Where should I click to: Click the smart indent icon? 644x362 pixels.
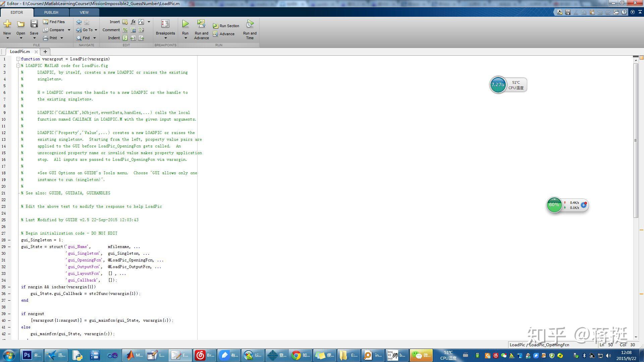[125, 38]
